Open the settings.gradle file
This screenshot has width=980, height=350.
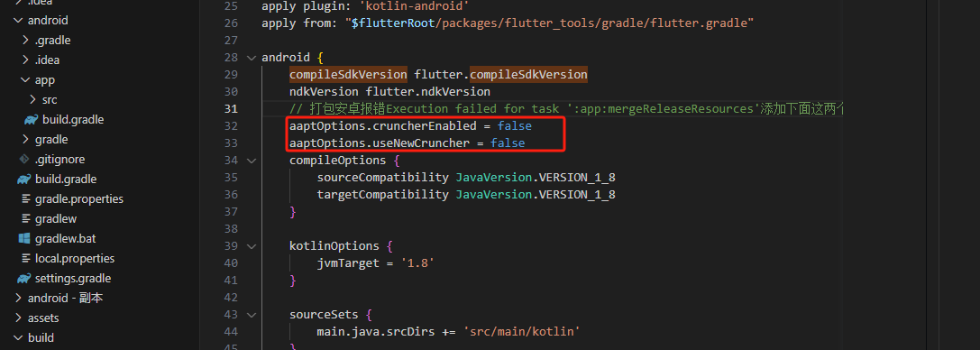(x=73, y=278)
